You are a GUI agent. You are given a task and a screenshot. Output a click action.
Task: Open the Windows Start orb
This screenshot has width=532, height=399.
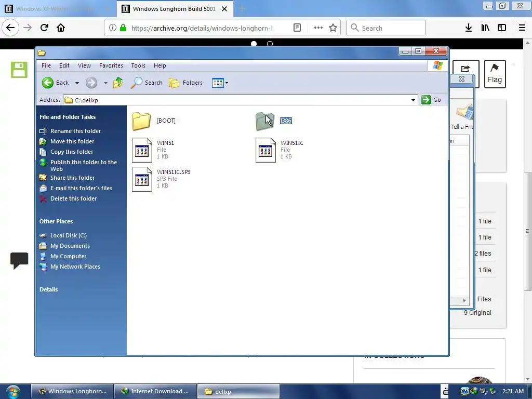pyautogui.click(x=13, y=392)
